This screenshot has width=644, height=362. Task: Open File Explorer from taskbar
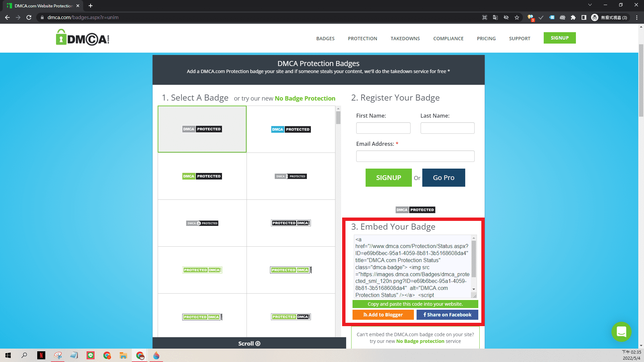pyautogui.click(x=123, y=355)
